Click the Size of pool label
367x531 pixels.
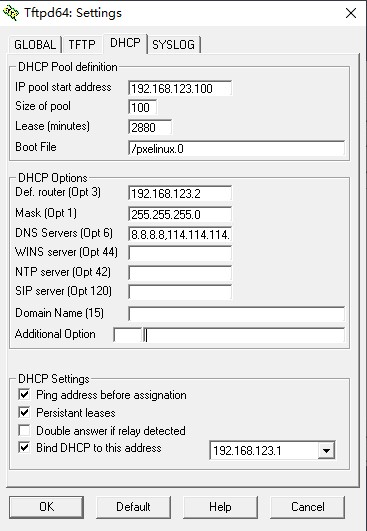point(43,106)
